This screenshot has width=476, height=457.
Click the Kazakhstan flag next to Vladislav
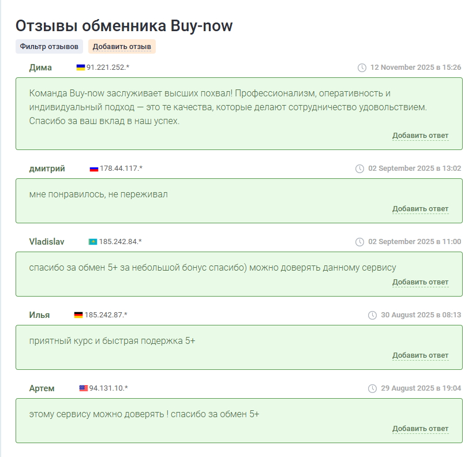(x=92, y=242)
